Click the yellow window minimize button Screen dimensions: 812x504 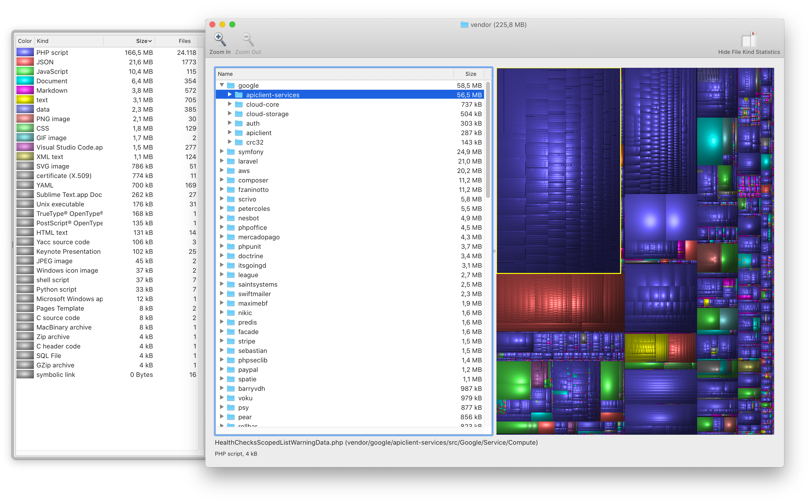tap(222, 24)
